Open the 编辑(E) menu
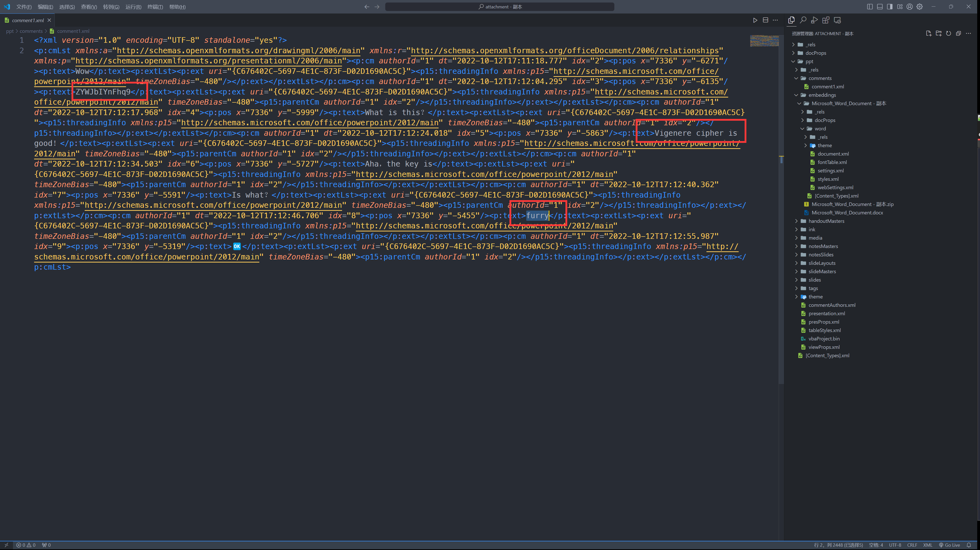The image size is (980, 550). click(x=45, y=7)
